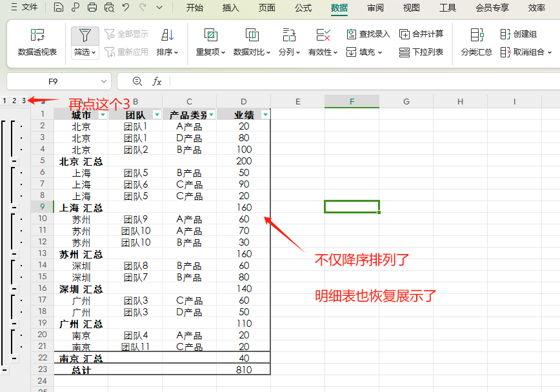
Task: Click the 重复项 icon
Action: pyautogui.click(x=211, y=35)
